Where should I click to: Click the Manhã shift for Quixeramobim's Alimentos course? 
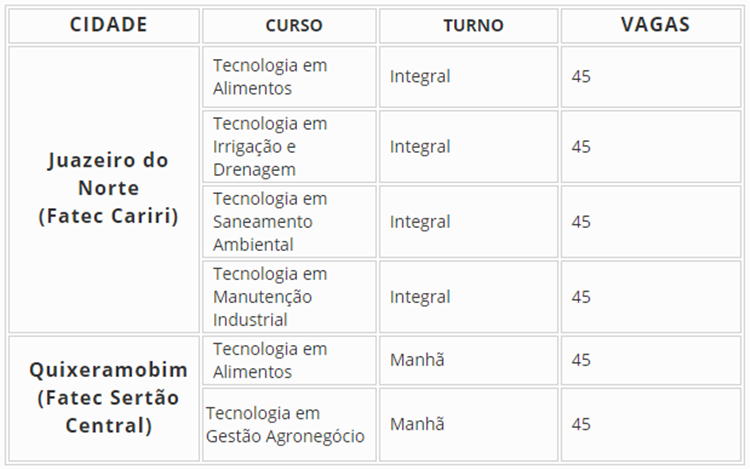point(417,360)
